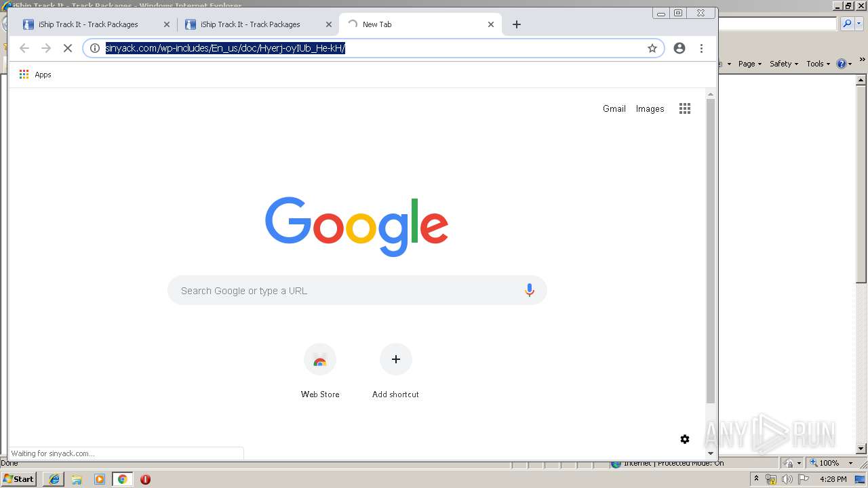The height and width of the screenshot is (488, 868).
Task: Start voice search with the microphone icon
Action: click(530, 291)
